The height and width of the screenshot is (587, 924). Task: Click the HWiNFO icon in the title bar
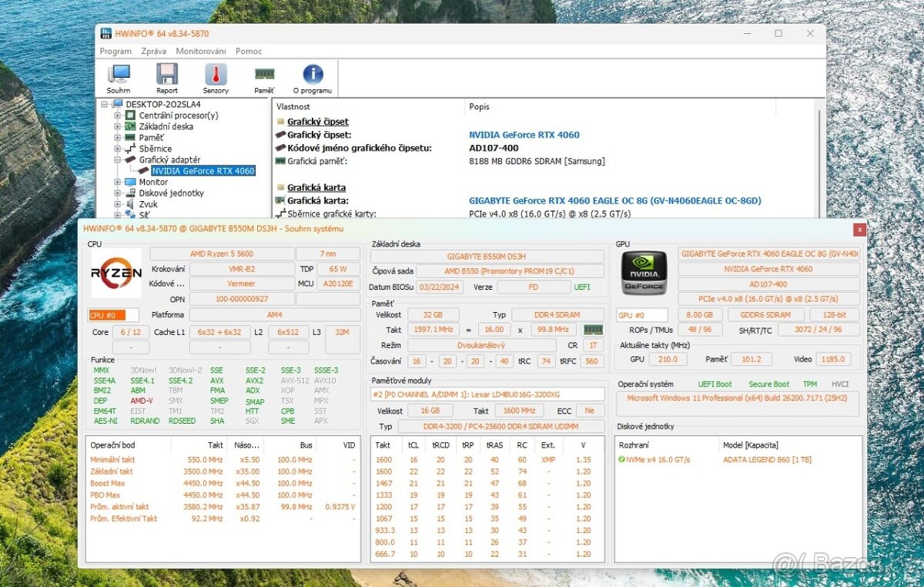click(105, 33)
